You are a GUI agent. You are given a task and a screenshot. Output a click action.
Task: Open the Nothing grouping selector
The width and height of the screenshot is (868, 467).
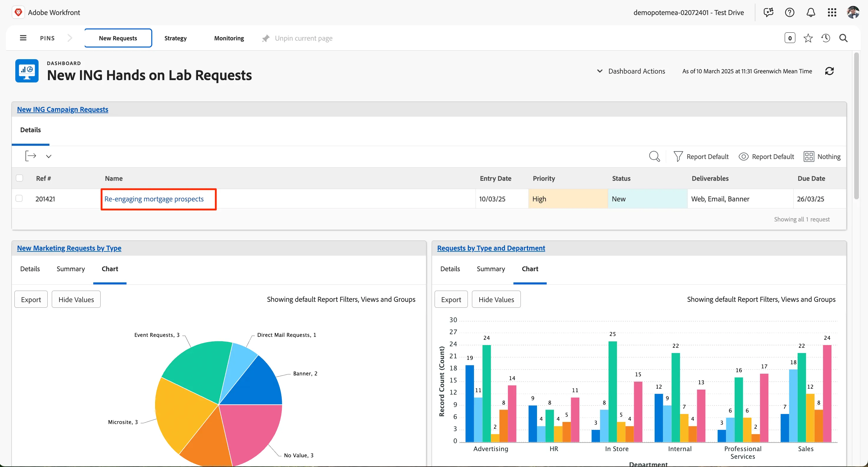[x=822, y=156]
